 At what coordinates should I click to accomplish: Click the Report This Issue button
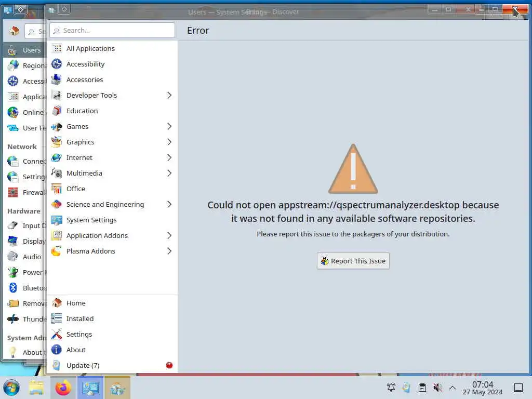353,261
